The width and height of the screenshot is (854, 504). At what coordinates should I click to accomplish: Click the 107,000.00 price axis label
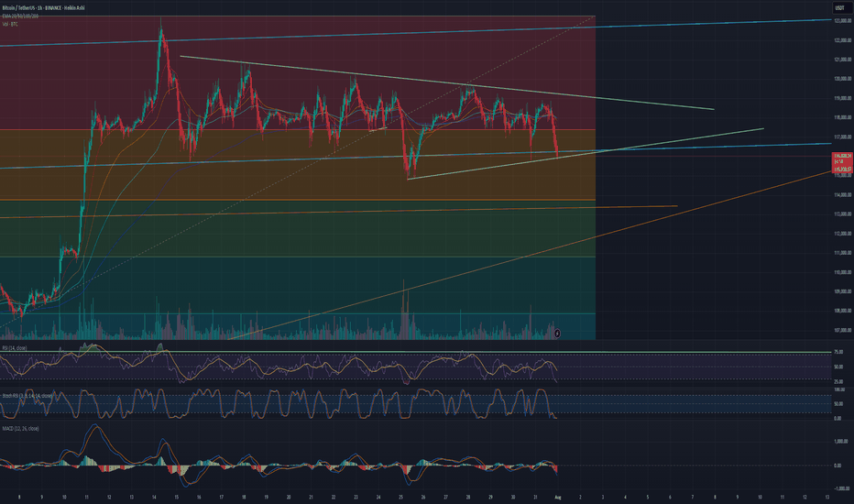point(842,330)
